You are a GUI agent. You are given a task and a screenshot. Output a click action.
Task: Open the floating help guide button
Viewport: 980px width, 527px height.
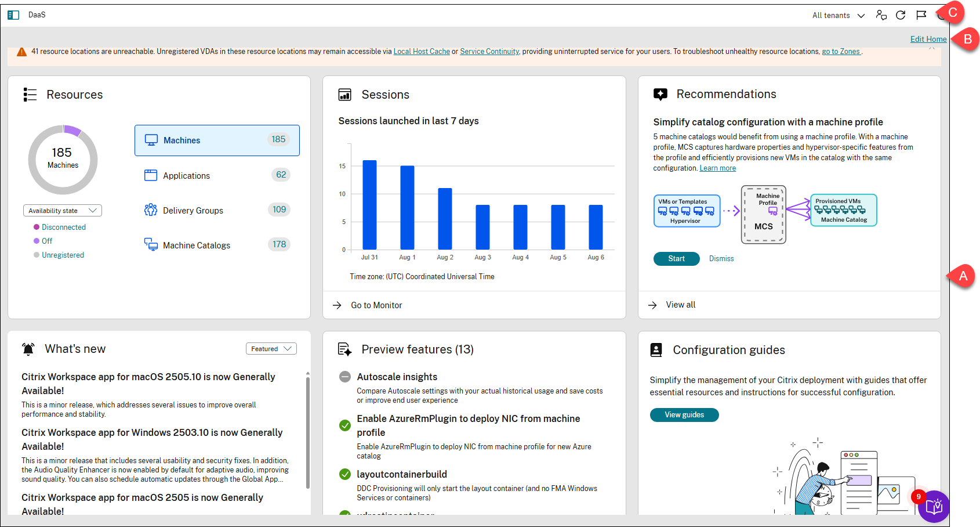point(934,506)
